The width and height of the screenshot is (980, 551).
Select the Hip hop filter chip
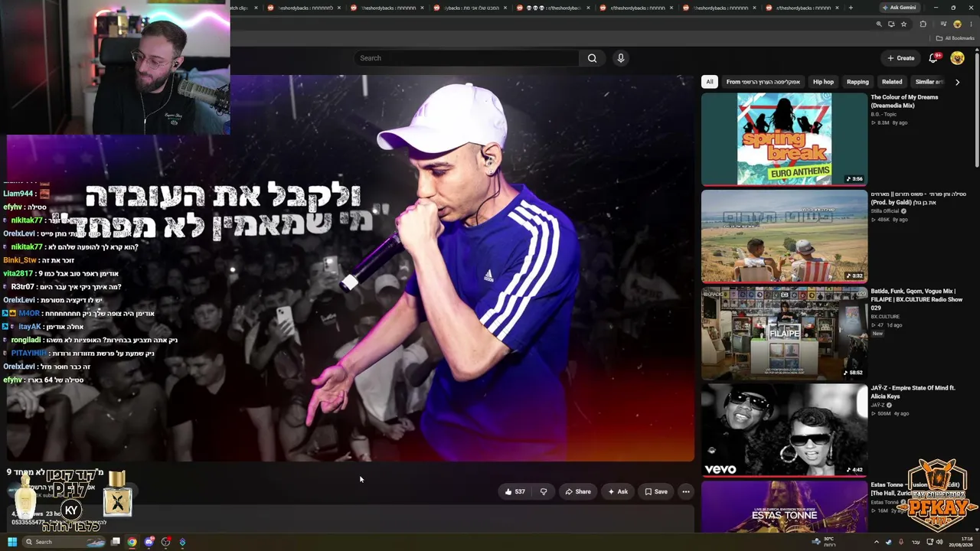point(823,82)
